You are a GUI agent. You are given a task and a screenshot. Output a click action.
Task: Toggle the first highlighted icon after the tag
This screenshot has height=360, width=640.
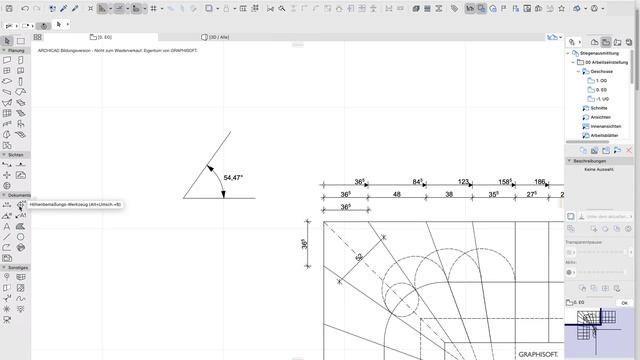click(x=470, y=8)
